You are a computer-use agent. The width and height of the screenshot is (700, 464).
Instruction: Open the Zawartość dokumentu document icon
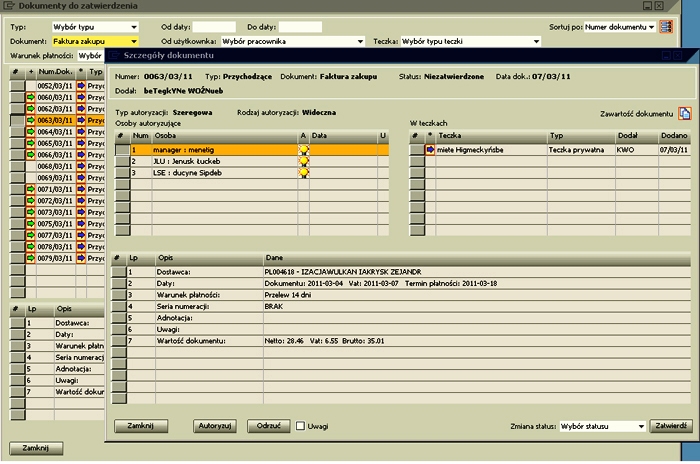pyautogui.click(x=684, y=113)
